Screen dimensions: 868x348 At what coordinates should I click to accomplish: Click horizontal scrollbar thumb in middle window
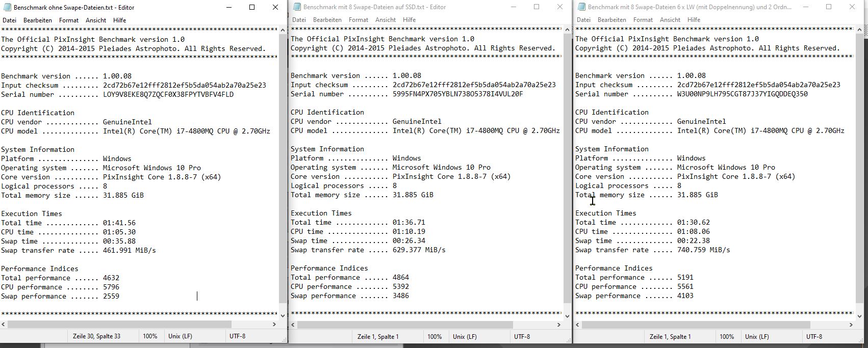[x=405, y=324]
